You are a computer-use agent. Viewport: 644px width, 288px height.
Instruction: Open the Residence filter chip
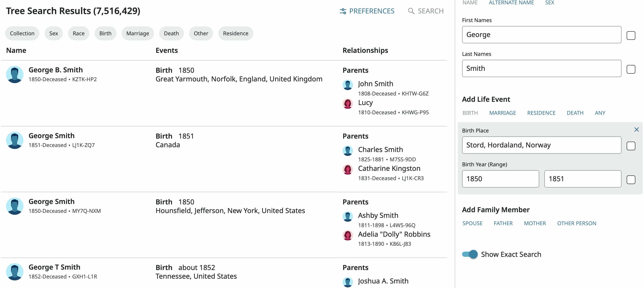click(236, 34)
